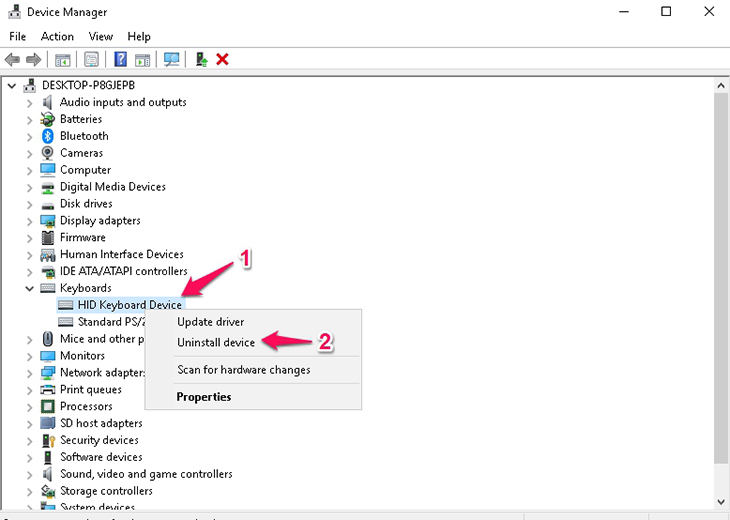
Task: Select Scan for hardware changes menu entry
Action: pos(253,370)
